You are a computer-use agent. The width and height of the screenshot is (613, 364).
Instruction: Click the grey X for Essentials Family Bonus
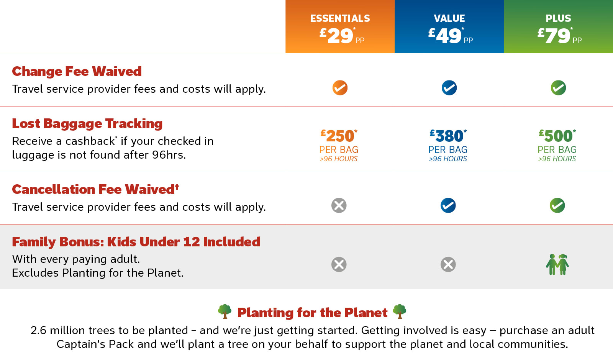pyautogui.click(x=339, y=264)
